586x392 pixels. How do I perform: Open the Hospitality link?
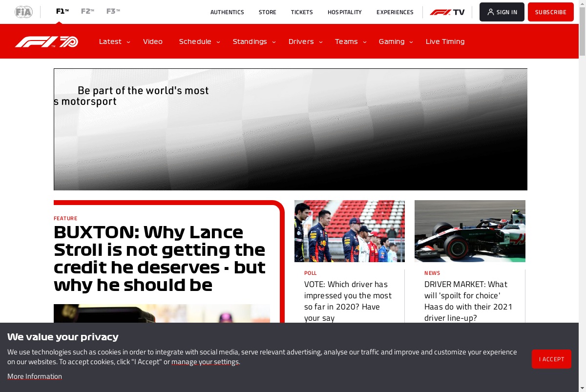click(x=345, y=12)
